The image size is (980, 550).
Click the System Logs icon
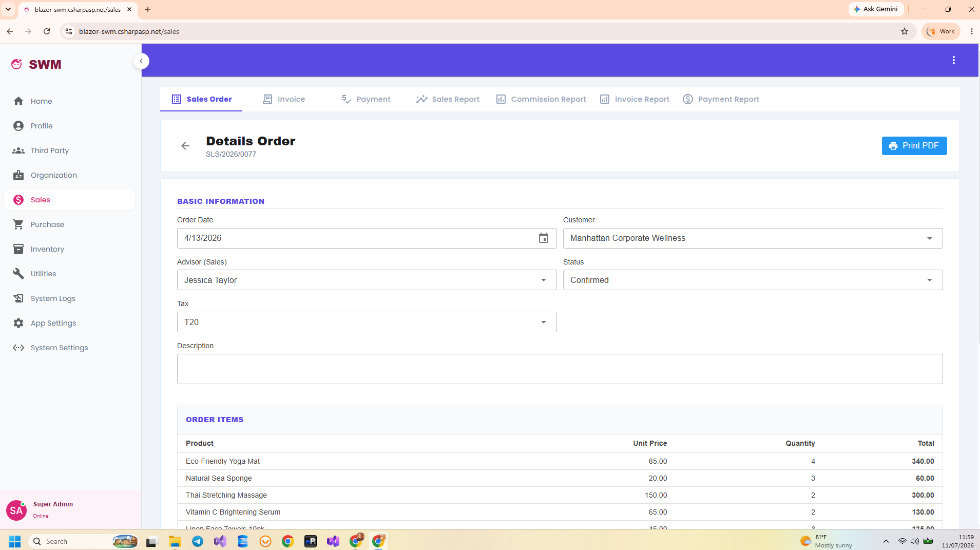(x=18, y=298)
